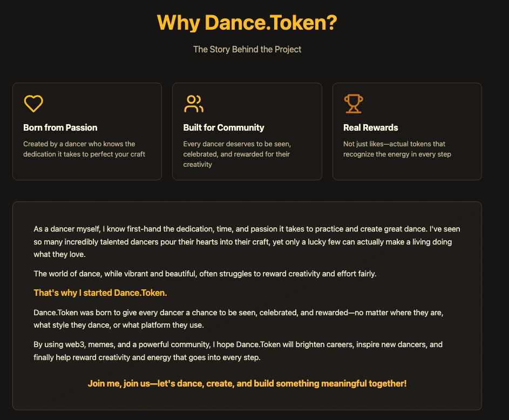509x420 pixels.
Task: Click the "Built for Community" card title
Action: pos(224,128)
